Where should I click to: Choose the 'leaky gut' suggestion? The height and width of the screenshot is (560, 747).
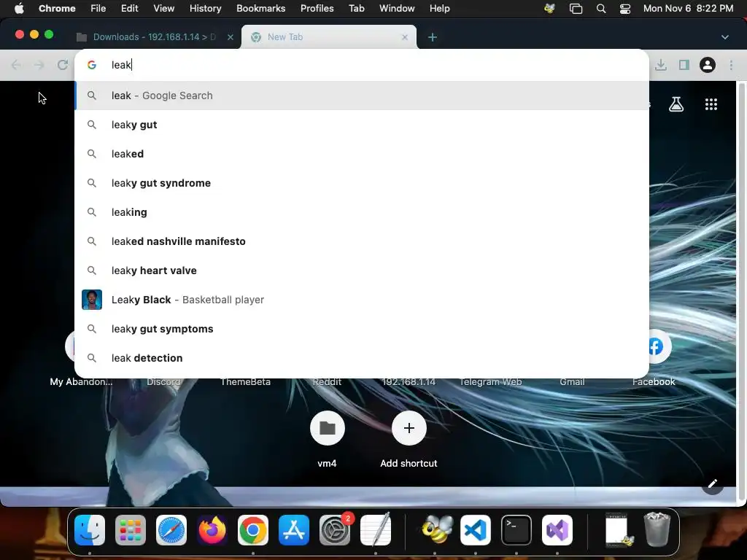362,125
